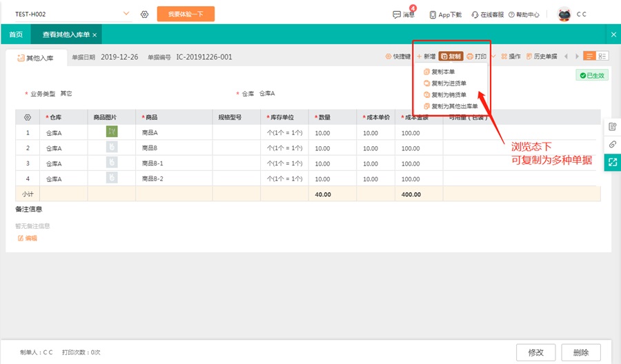Contact 在线客服 support
The height and width of the screenshot is (364, 621).
point(487,14)
